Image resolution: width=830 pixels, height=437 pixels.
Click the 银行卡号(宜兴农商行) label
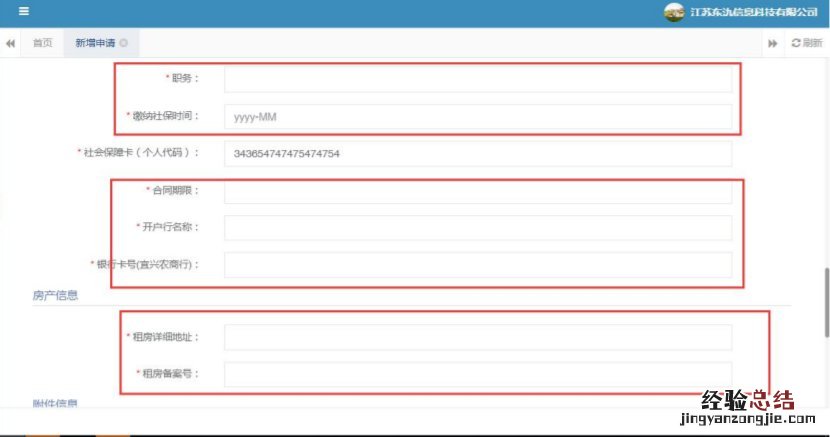coord(145,264)
